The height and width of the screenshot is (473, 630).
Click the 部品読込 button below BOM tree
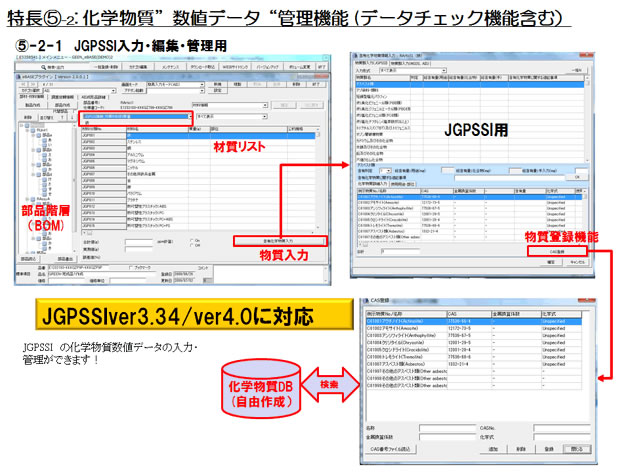[28, 259]
